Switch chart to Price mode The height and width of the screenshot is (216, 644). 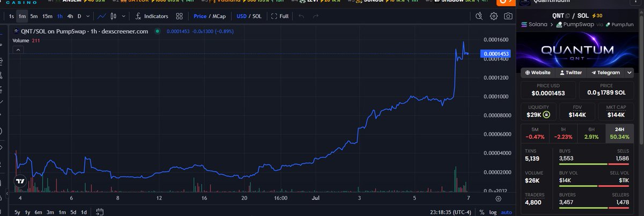point(200,16)
